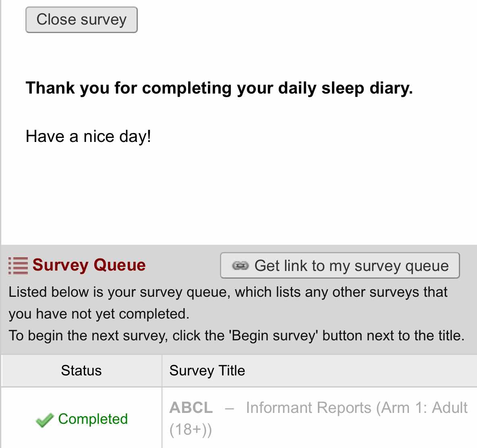The image size is (477, 448).
Task: Click the Have a nice day text
Action: tap(88, 136)
